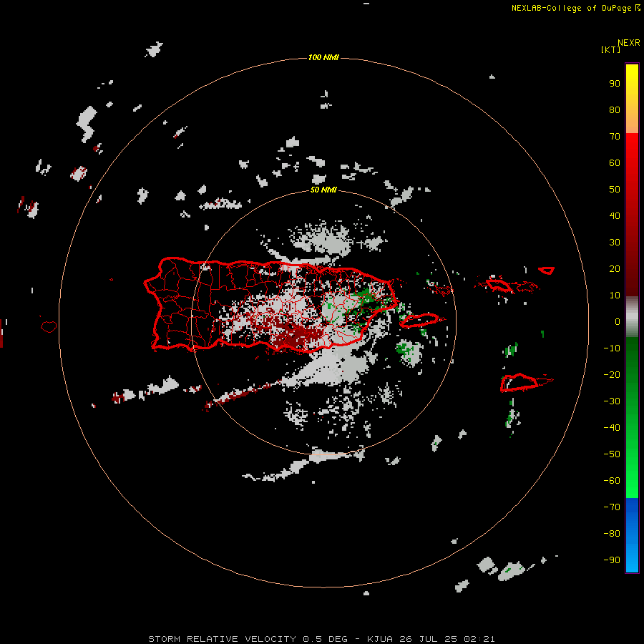The image size is (644, 644).
Task: Click the -40 knot scale label
Action: tap(612, 428)
